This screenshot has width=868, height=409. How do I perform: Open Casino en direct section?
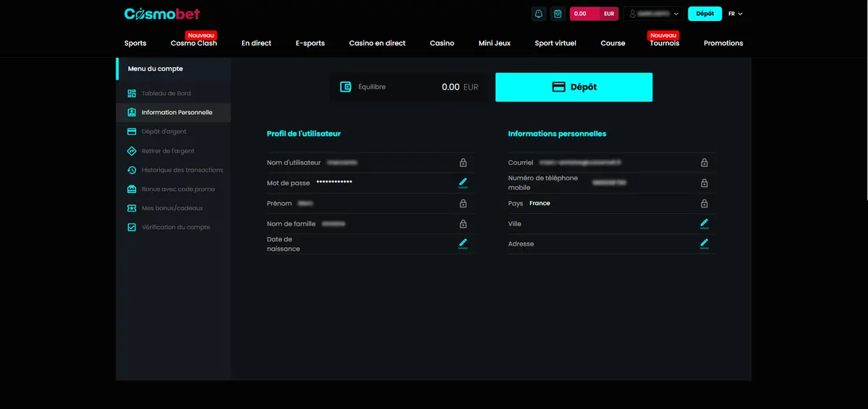tap(377, 43)
